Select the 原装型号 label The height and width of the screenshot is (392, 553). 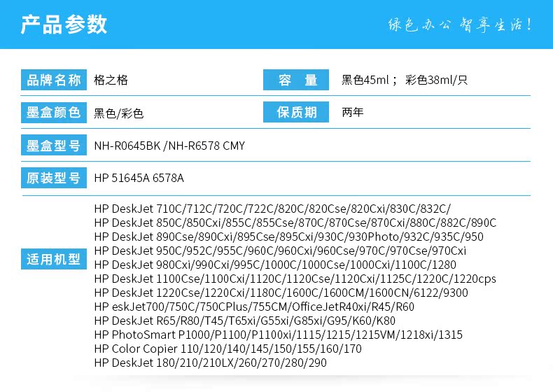tap(54, 178)
